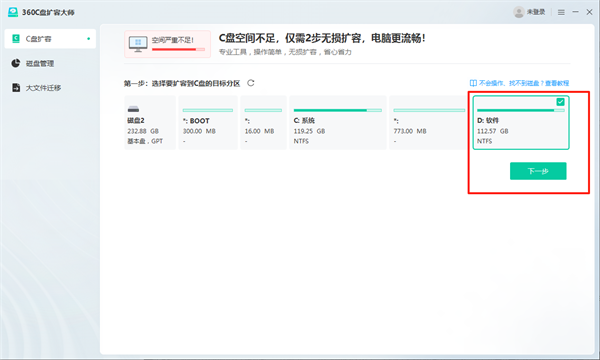Click the C: 系统 usage bar
This screenshot has width=600, height=360.
tap(338, 110)
